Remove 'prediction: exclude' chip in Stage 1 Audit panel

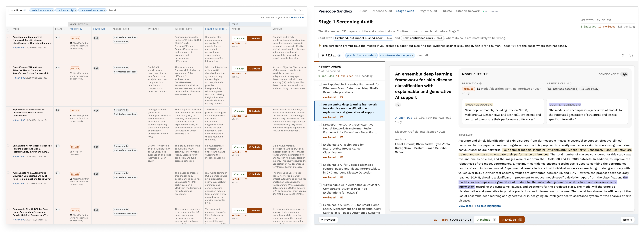point(375,56)
